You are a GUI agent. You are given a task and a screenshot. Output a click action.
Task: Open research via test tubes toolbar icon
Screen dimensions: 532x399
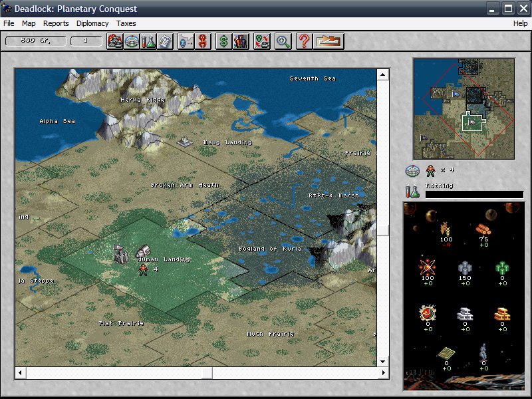tap(148, 41)
